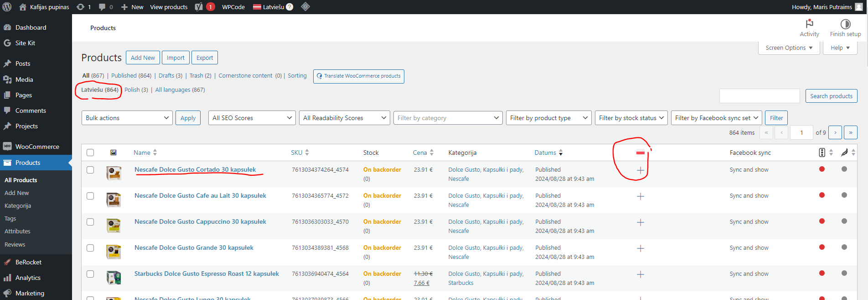Click the Finish setup icon
The height and width of the screenshot is (300, 868).
(x=845, y=24)
